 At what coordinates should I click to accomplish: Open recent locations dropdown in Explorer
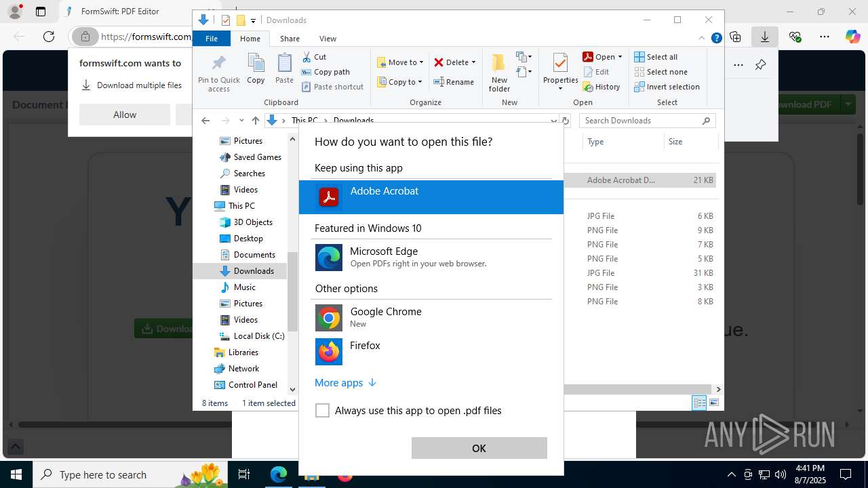pyautogui.click(x=241, y=121)
